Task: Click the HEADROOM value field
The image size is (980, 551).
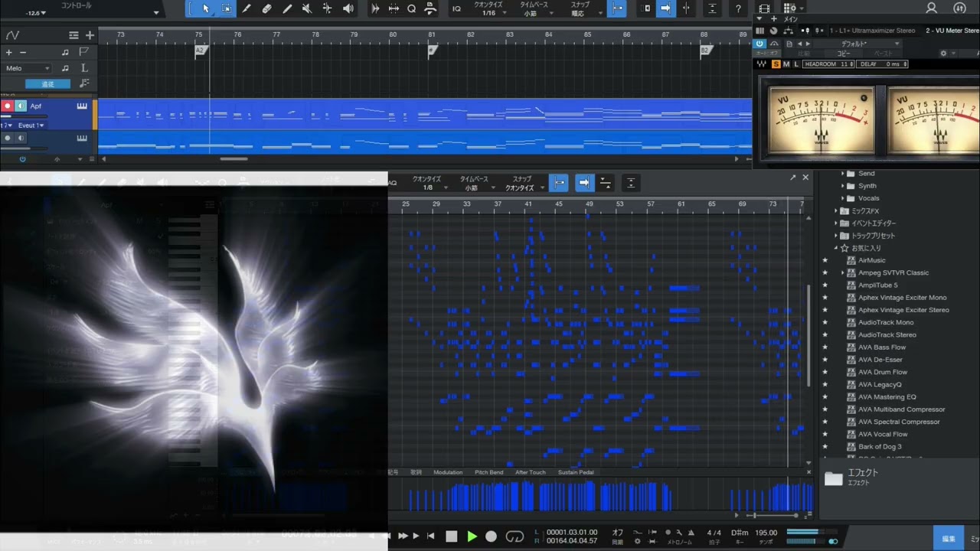Action: click(828, 64)
